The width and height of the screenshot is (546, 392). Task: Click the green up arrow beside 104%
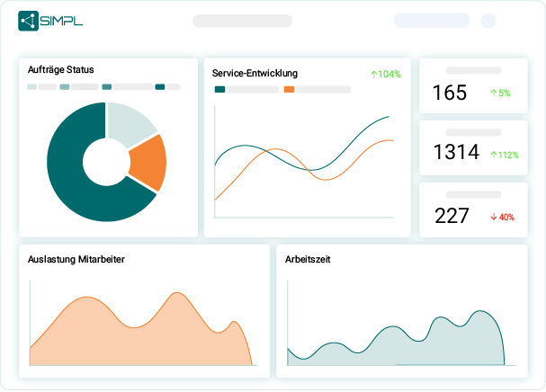(x=373, y=74)
